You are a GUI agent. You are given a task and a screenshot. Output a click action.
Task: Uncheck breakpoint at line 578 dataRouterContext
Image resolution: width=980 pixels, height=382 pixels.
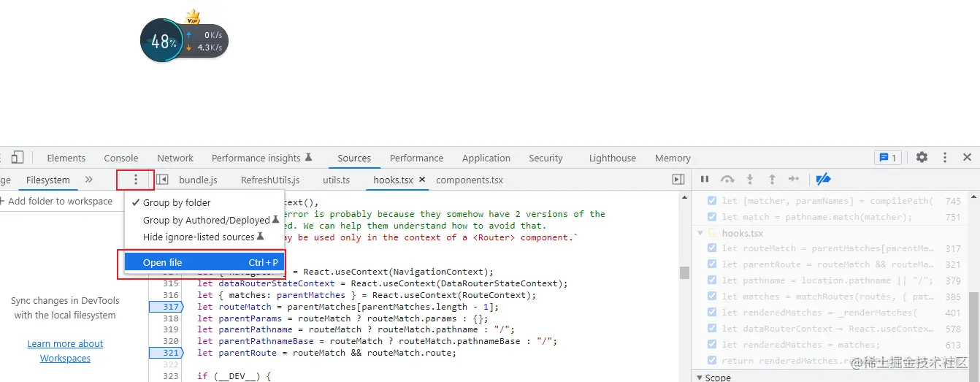tap(712, 329)
